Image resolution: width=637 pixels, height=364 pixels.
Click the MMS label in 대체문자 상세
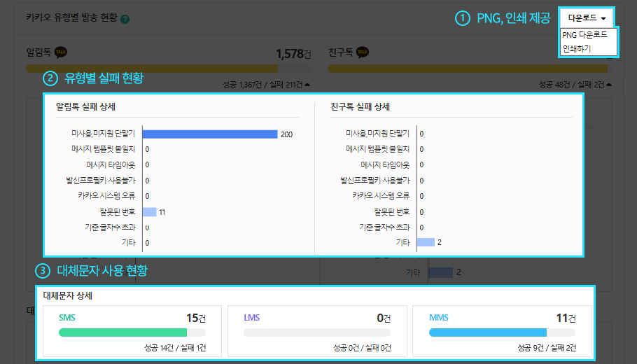tap(438, 318)
